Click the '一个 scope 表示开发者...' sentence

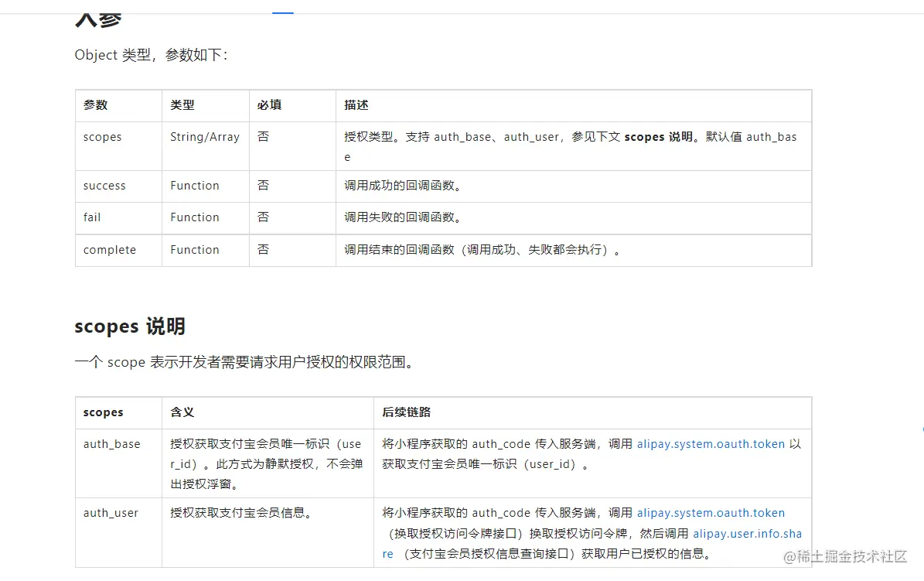[x=244, y=362]
